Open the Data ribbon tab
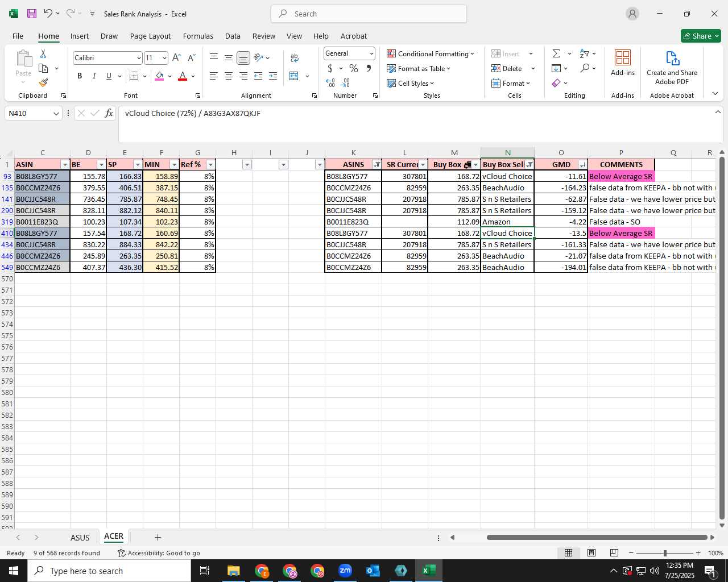The height and width of the screenshot is (582, 728). 233,36
